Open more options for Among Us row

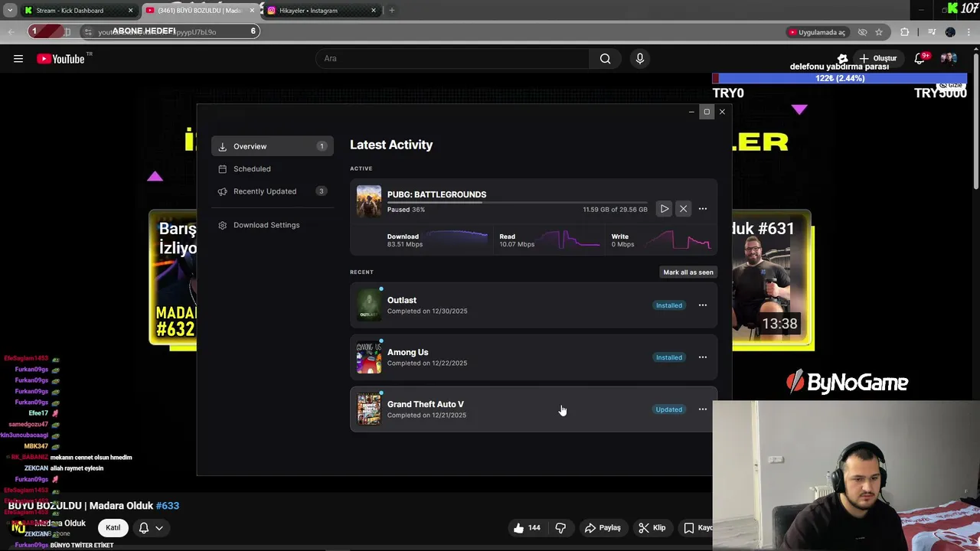703,357
